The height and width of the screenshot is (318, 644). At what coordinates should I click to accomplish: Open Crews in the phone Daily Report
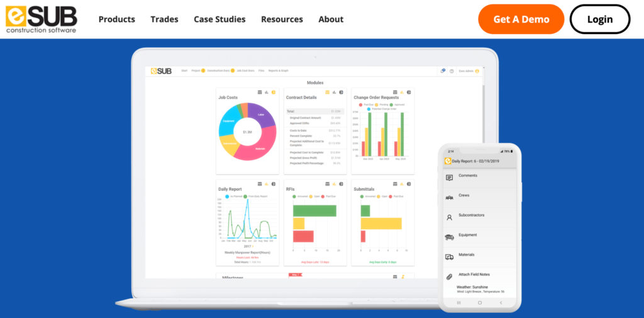pos(480,197)
